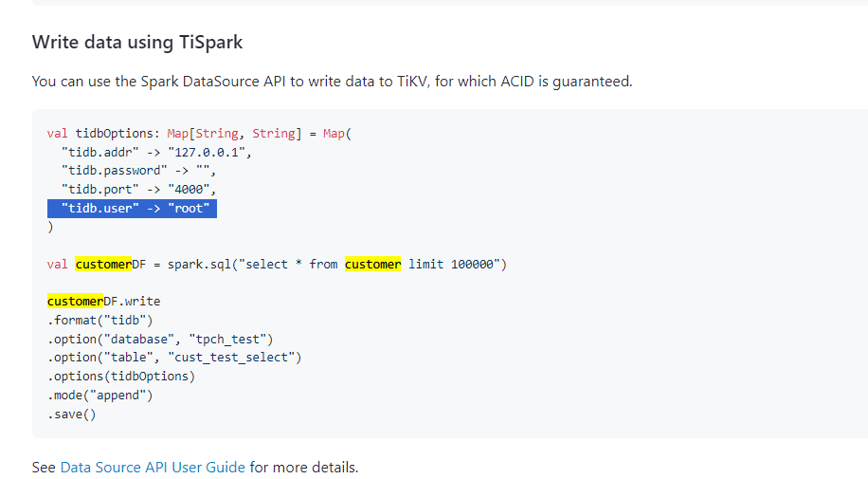Image resolution: width=868 pixels, height=479 pixels.
Task: Click highlighted "customer" after "from" in the query
Action: (372, 264)
